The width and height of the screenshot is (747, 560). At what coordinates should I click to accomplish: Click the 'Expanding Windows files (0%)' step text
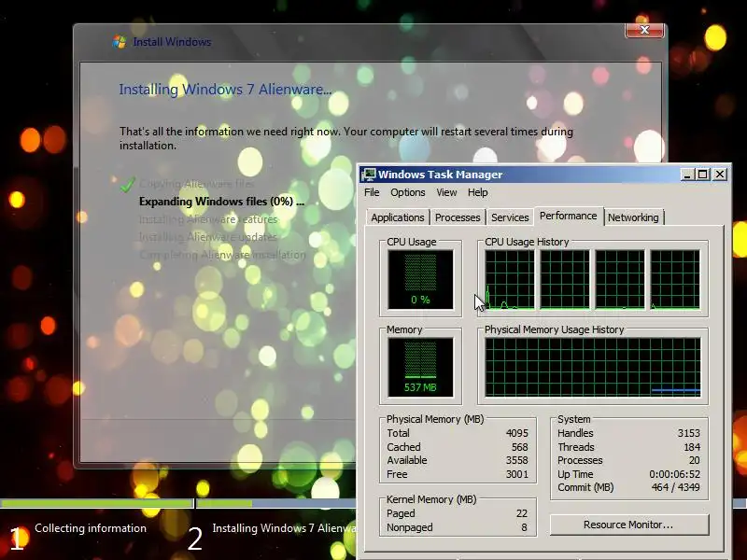point(221,202)
